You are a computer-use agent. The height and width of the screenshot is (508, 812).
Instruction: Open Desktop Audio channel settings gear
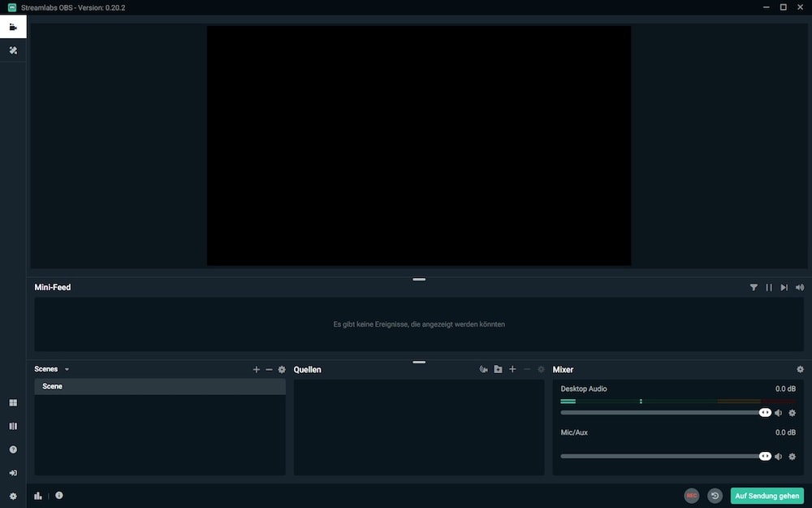pos(792,412)
